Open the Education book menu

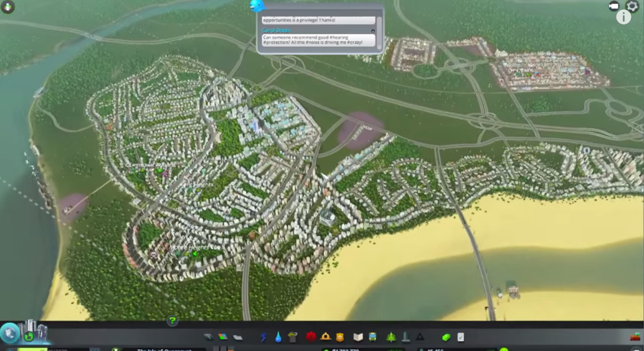pyautogui.click(x=358, y=337)
